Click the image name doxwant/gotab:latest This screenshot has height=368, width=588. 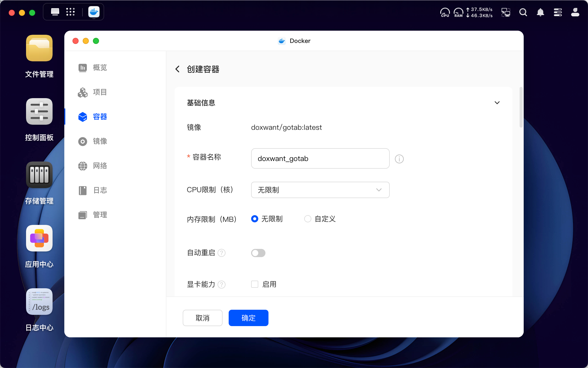click(x=286, y=127)
